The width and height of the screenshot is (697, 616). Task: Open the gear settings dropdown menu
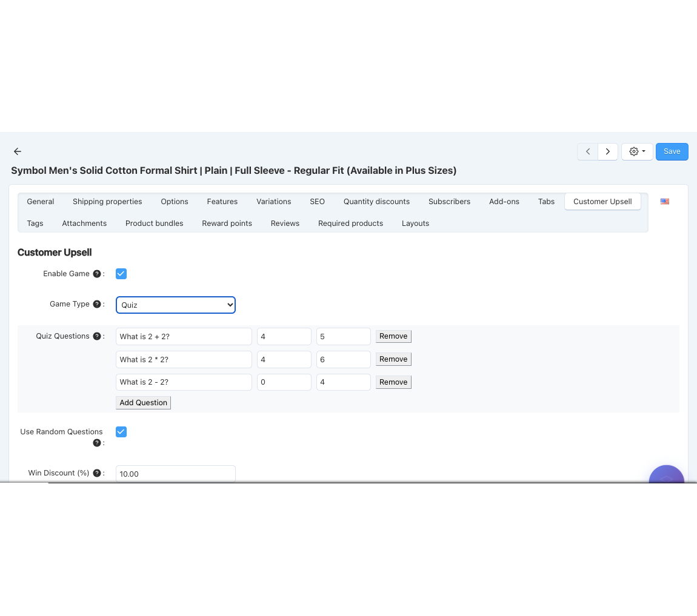[x=636, y=151]
